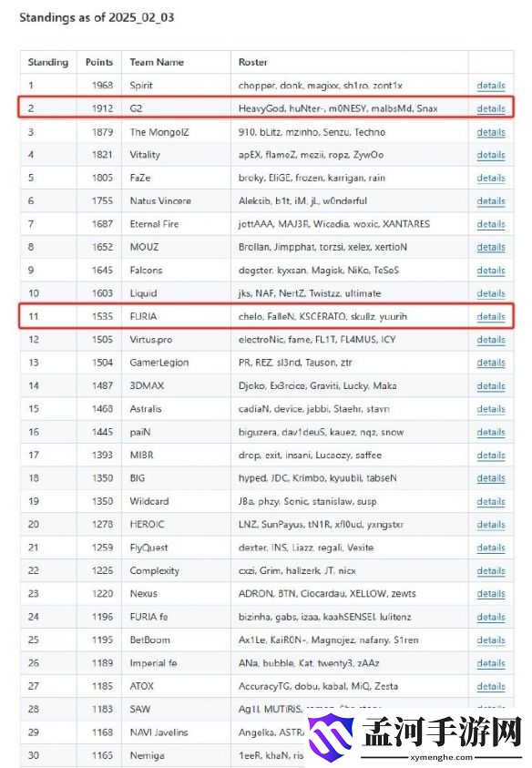Viewport: 532px width, 768px height.
Task: View GamerLegion details link
Action: pos(491,363)
